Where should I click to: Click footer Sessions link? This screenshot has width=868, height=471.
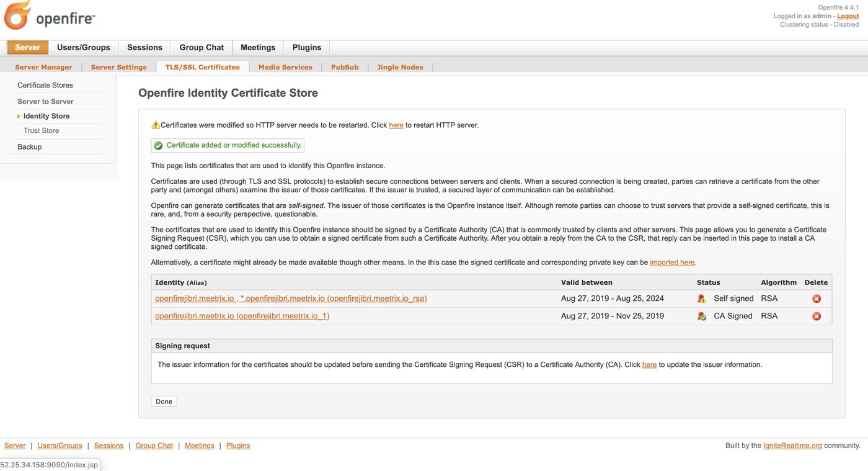click(108, 446)
